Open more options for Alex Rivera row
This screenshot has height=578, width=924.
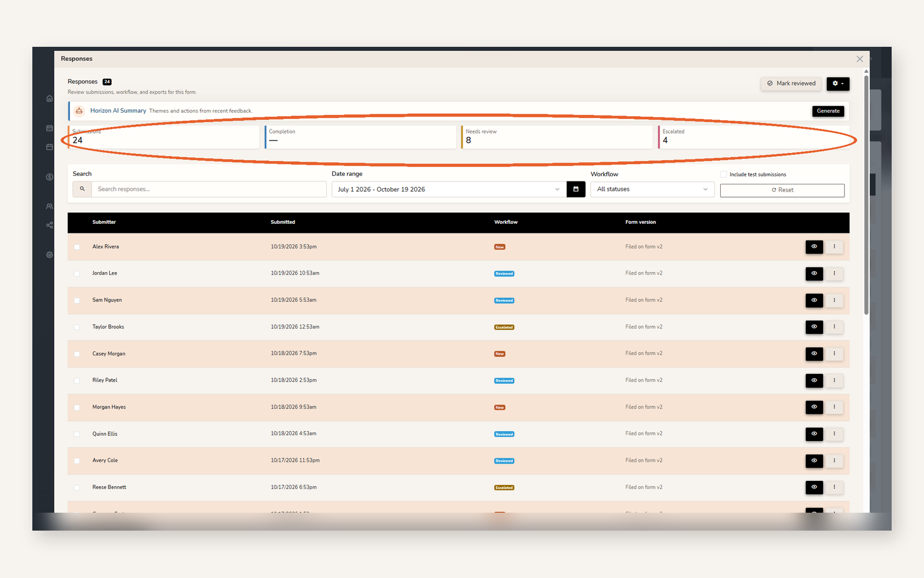tap(834, 247)
